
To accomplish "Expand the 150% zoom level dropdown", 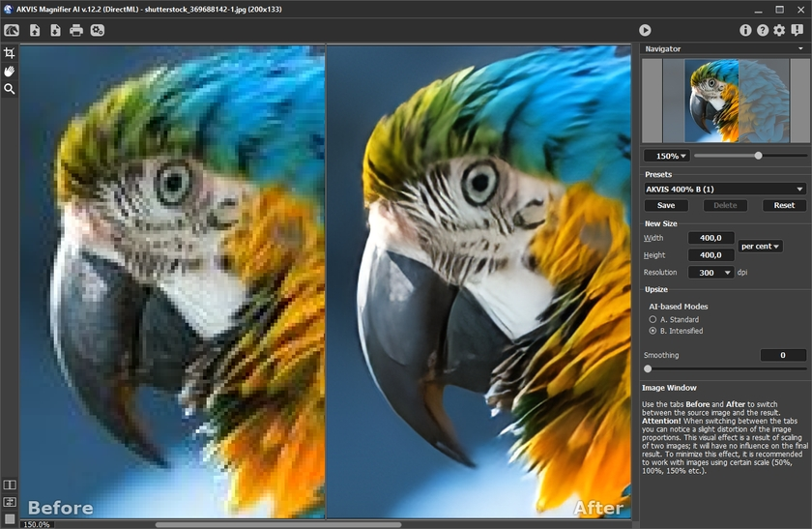I will coord(666,156).
